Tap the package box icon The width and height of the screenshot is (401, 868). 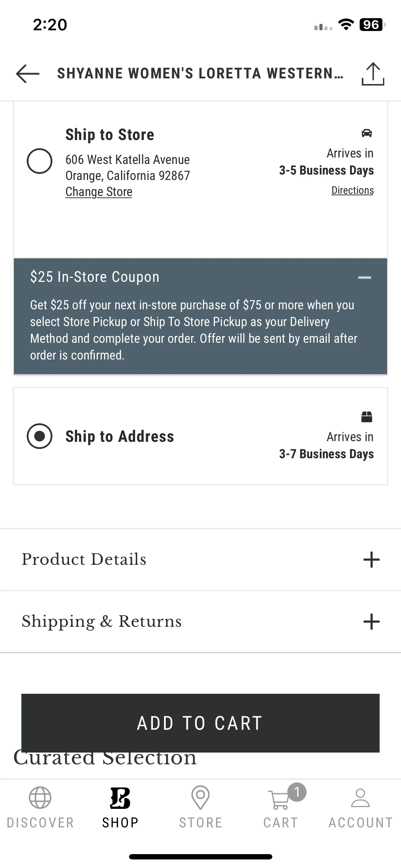pos(367,417)
